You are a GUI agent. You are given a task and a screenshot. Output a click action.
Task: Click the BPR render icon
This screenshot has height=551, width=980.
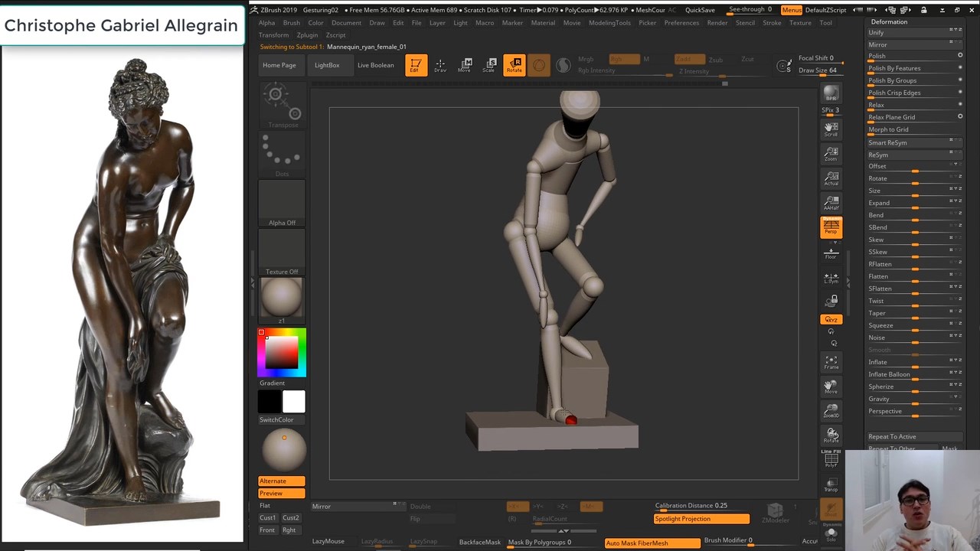pyautogui.click(x=831, y=94)
